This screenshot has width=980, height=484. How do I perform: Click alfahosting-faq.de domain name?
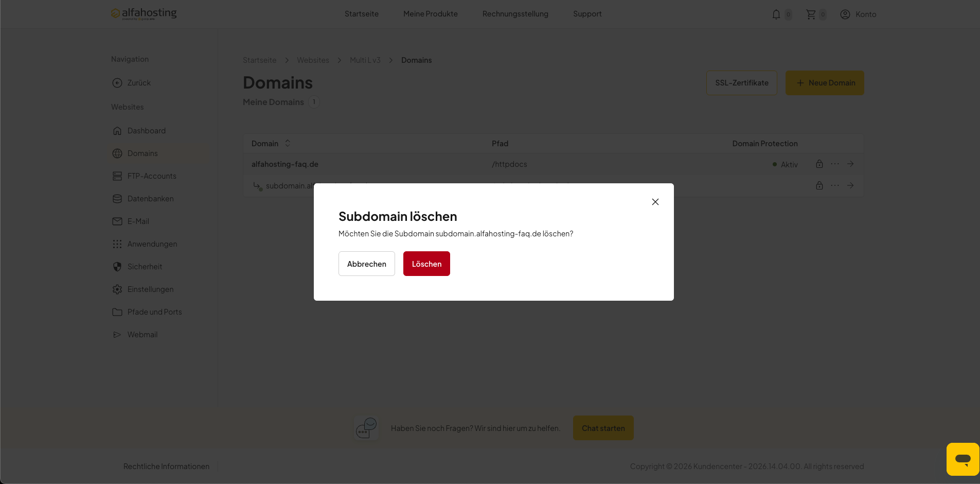(285, 164)
